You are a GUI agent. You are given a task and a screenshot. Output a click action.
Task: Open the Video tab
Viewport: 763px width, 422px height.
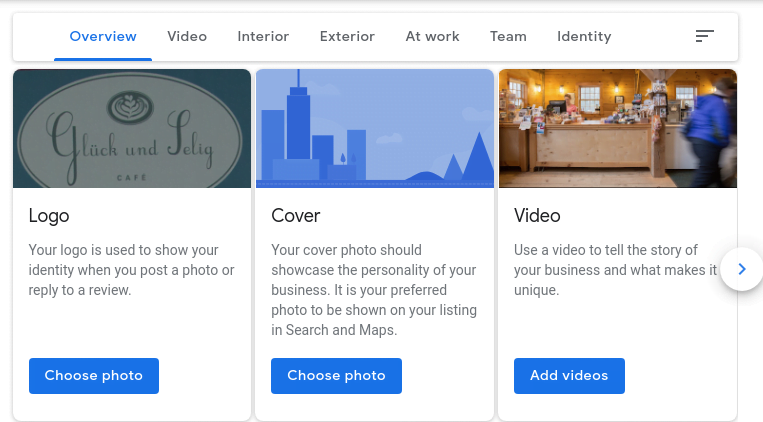[187, 37]
